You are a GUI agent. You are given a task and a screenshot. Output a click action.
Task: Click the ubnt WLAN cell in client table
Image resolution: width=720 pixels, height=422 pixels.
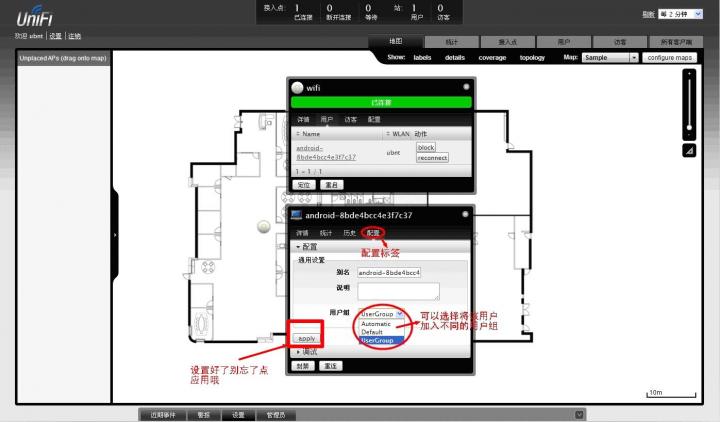click(393, 152)
